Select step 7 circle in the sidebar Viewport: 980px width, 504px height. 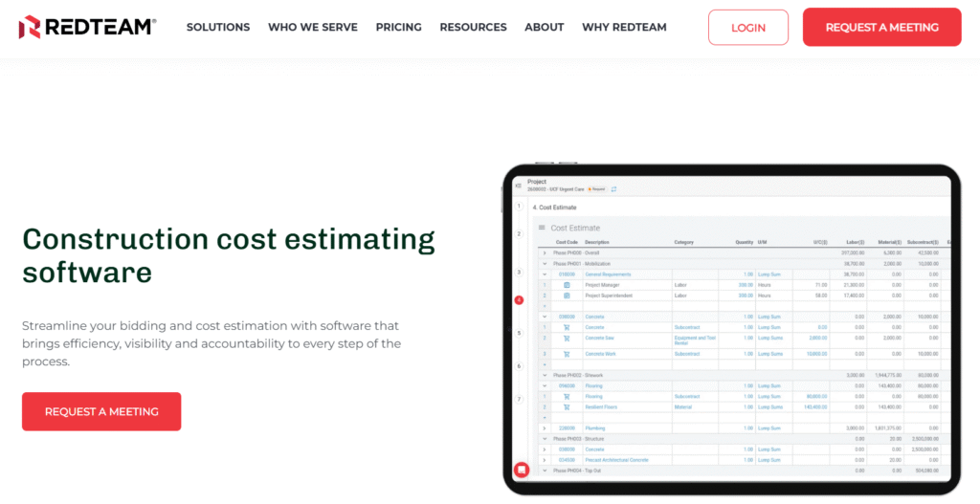click(x=519, y=398)
